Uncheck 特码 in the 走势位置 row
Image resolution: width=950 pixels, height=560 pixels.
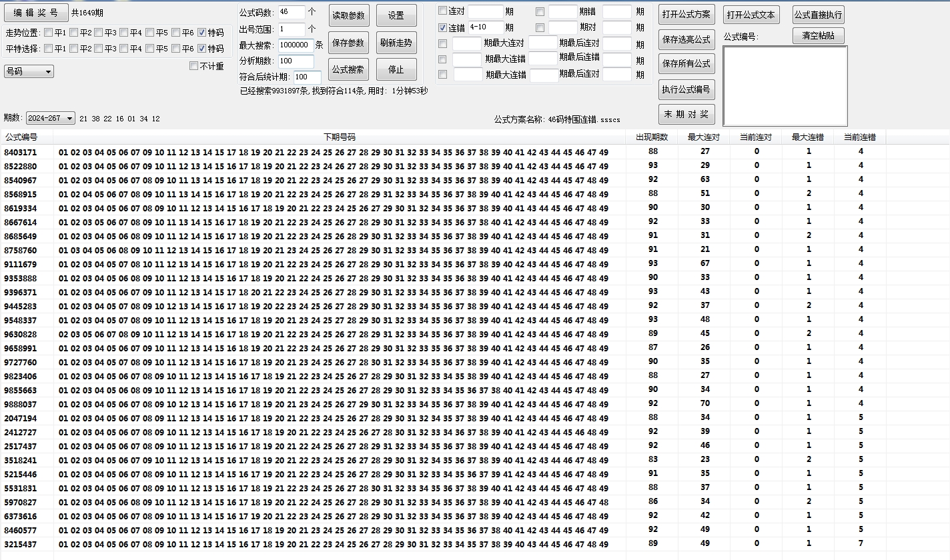pos(202,33)
